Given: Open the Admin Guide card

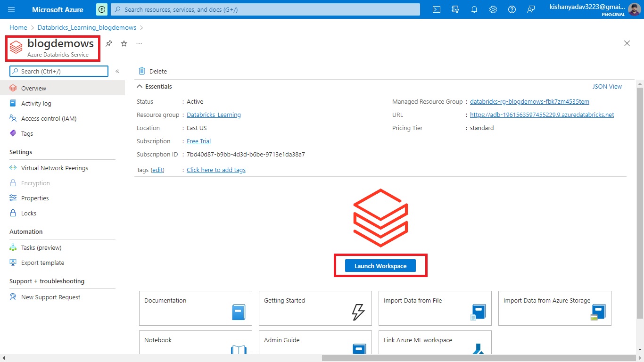Looking at the screenshot, I should [x=315, y=342].
